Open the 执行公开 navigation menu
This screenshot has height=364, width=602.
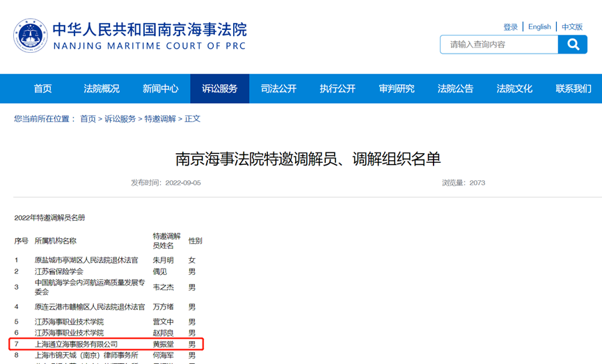pyautogui.click(x=338, y=88)
